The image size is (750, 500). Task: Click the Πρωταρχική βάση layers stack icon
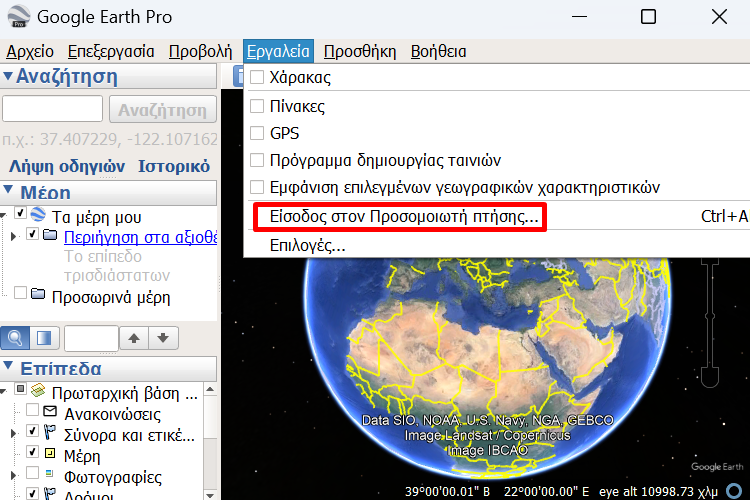click(38, 390)
